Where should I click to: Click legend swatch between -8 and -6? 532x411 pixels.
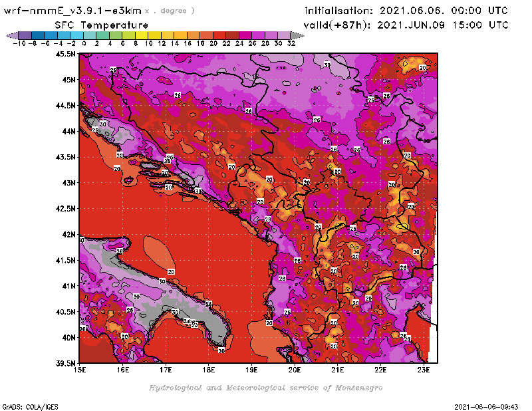(x=38, y=35)
